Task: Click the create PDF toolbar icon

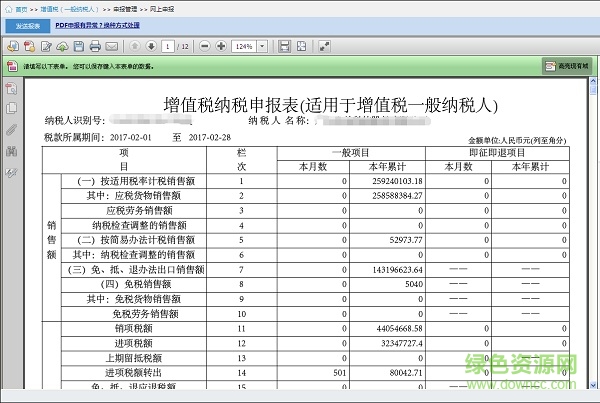Action: [29, 47]
